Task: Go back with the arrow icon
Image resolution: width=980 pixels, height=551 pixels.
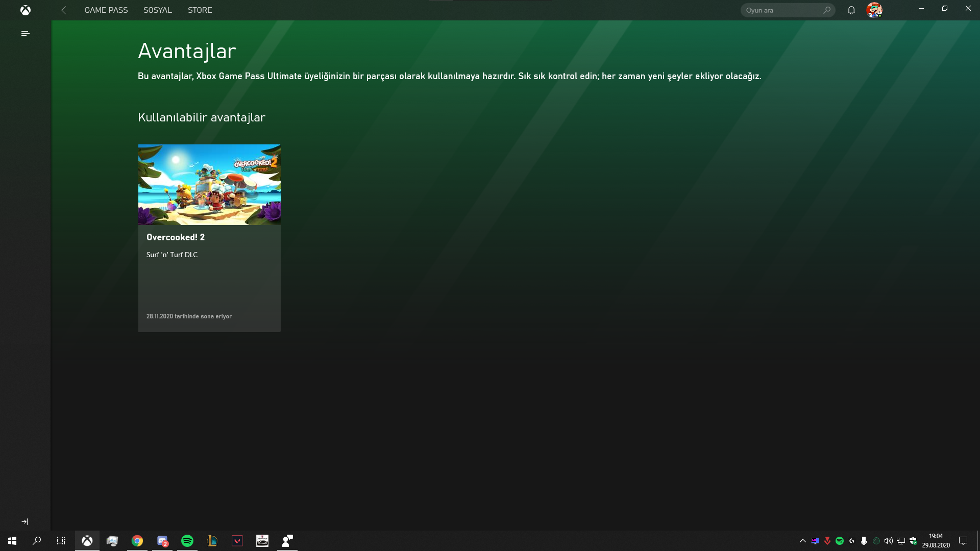Action: (x=64, y=10)
